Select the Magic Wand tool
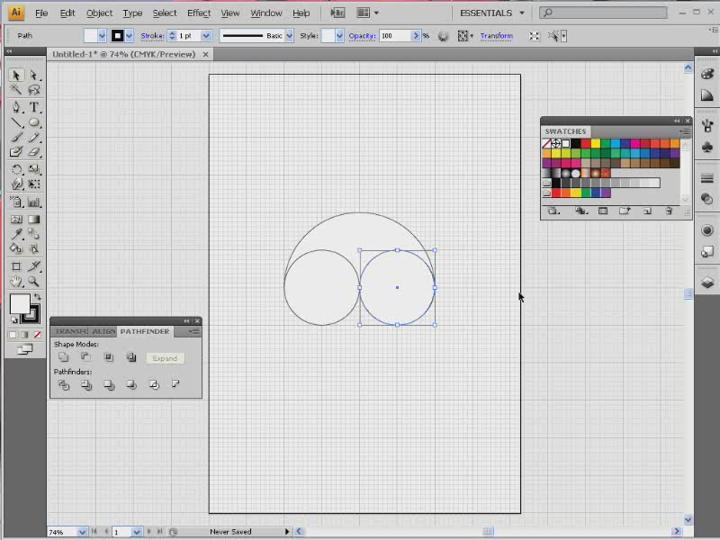The image size is (720, 540). (x=16, y=90)
